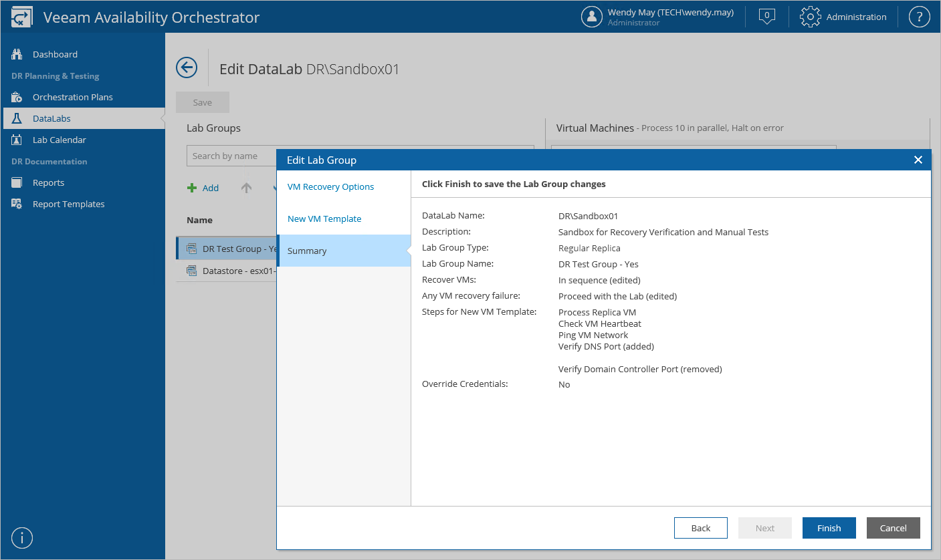Click the info icon in sidebar bottom
This screenshot has width=941, height=560.
tap(23, 538)
